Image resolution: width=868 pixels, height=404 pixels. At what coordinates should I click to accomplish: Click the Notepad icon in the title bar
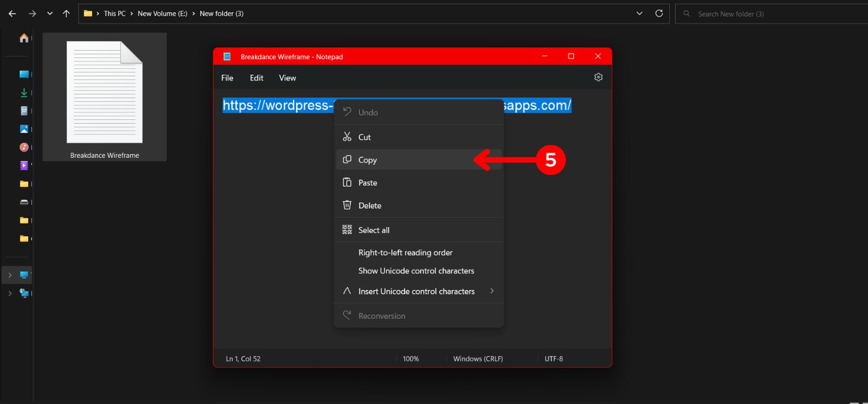[x=227, y=55]
